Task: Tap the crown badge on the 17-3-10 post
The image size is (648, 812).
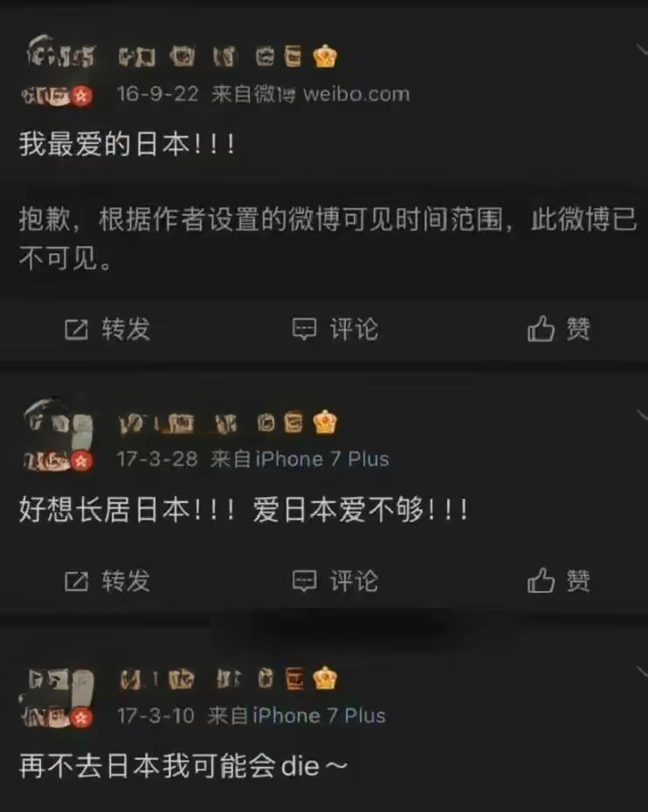Action: (325, 678)
